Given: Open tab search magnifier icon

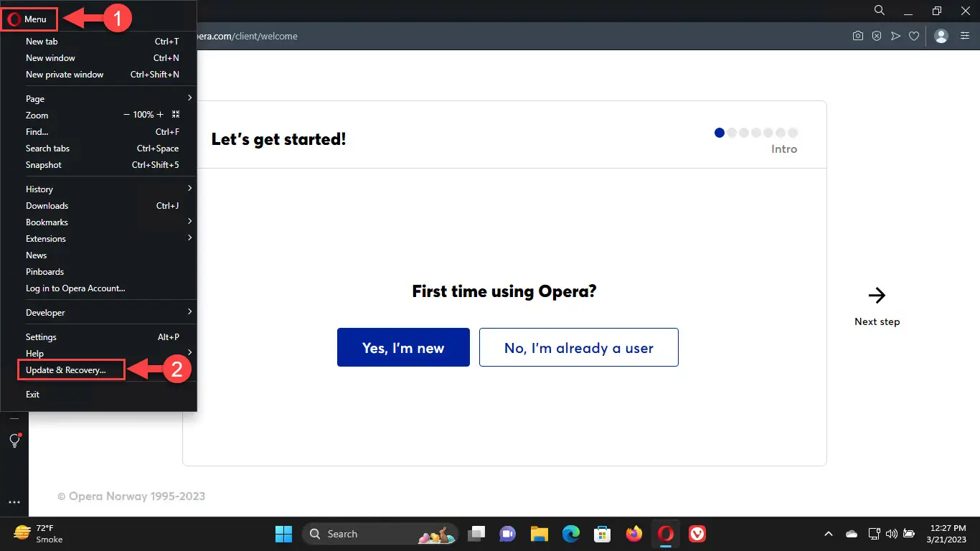Looking at the screenshot, I should click(880, 10).
